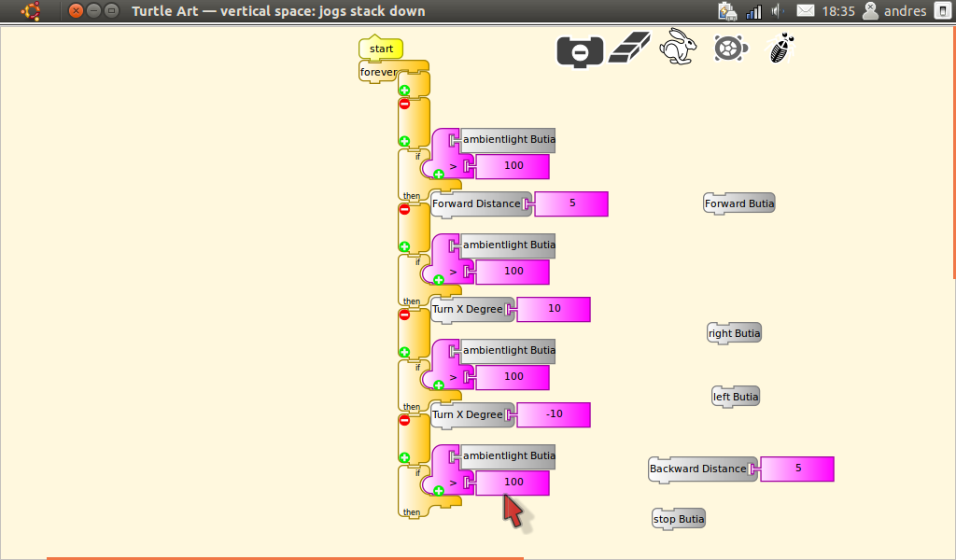The width and height of the screenshot is (956, 560).
Task: Click green plus on > block above Turn X Degree 10
Action: pyautogui.click(x=439, y=280)
